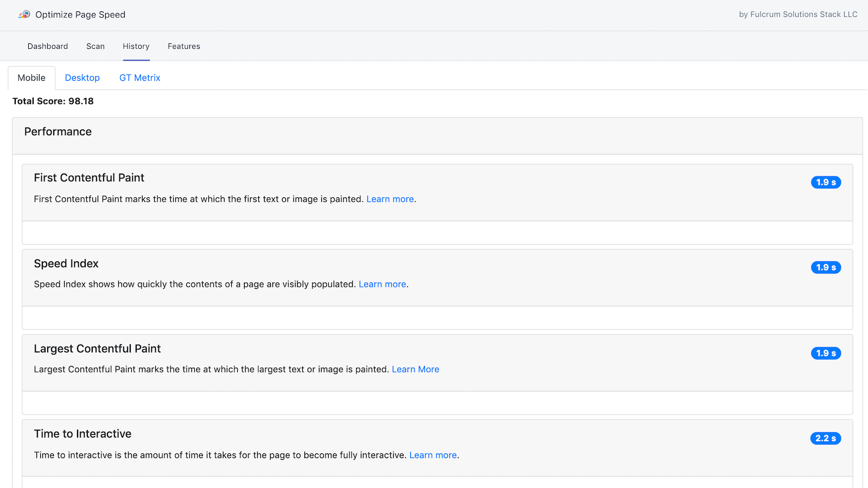Click the Optimize Page Speed logo icon
Image resolution: width=868 pixels, height=488 pixels.
[x=24, y=15]
